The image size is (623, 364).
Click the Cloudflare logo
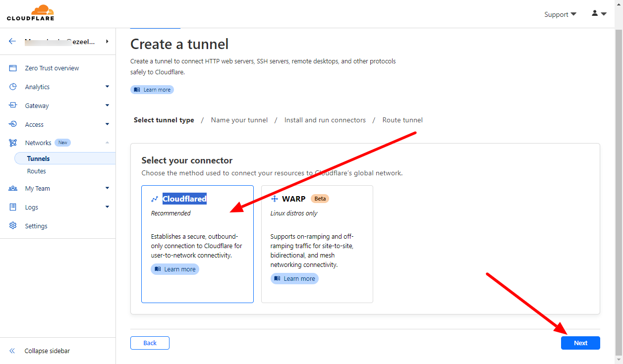click(x=30, y=13)
